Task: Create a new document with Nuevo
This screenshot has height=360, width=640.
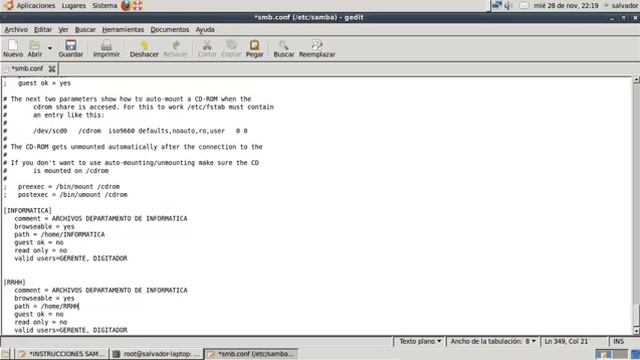Action: [x=13, y=49]
